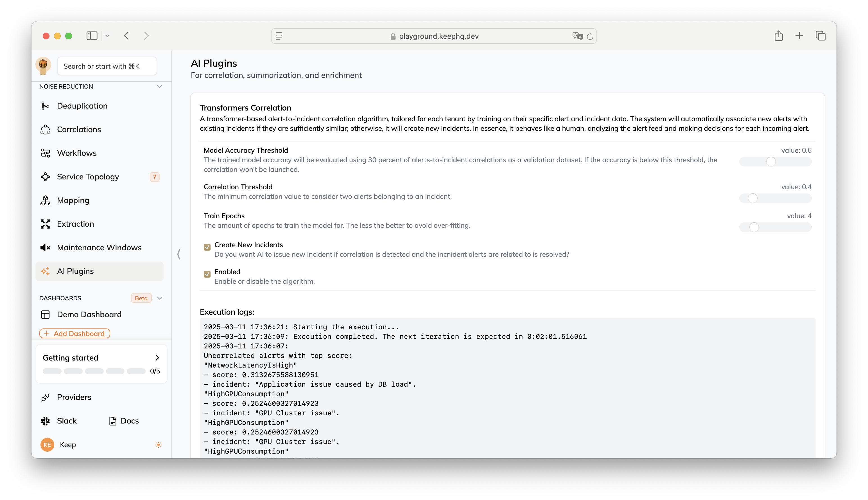
Task: Click the Keep logo
Action: coord(43,66)
